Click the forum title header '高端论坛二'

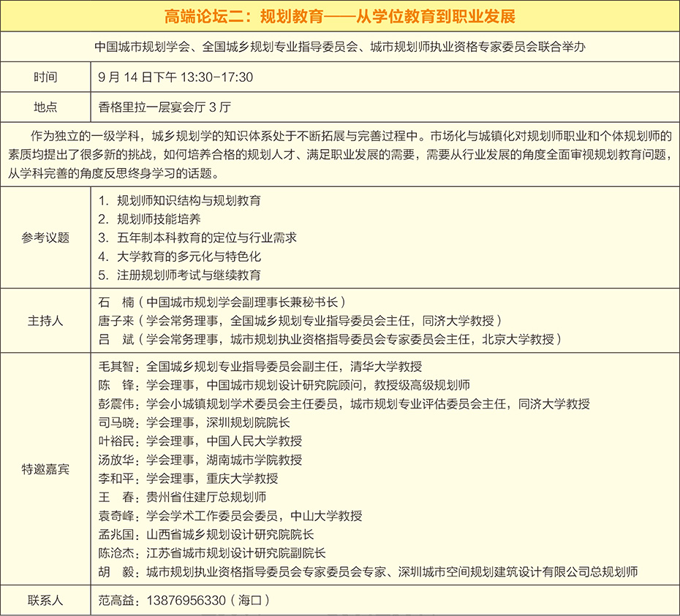(x=340, y=15)
